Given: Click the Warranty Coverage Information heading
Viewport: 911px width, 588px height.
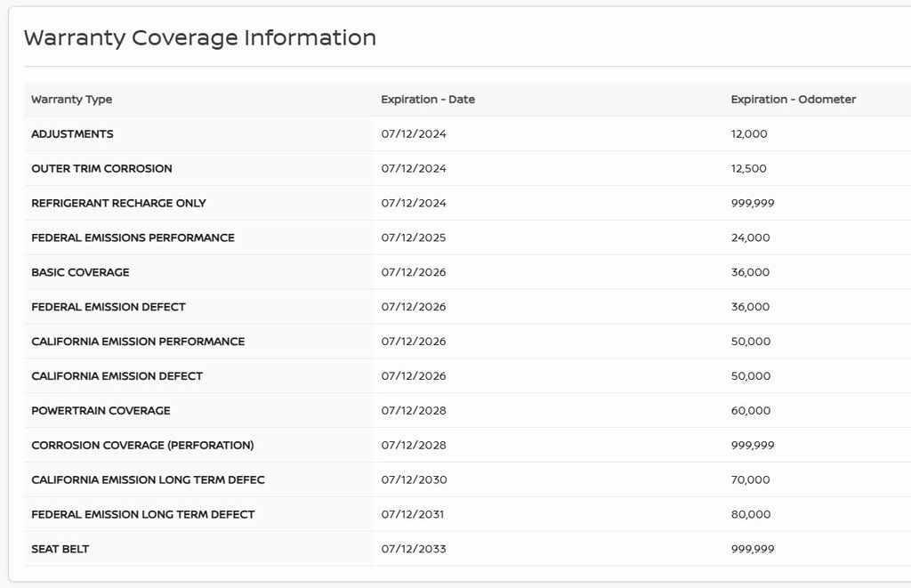Looking at the screenshot, I should point(200,38).
